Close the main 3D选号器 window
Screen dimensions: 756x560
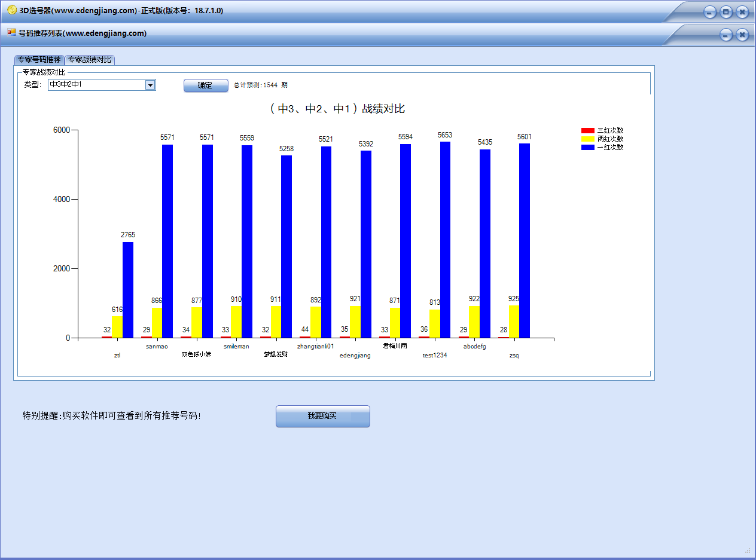(742, 12)
